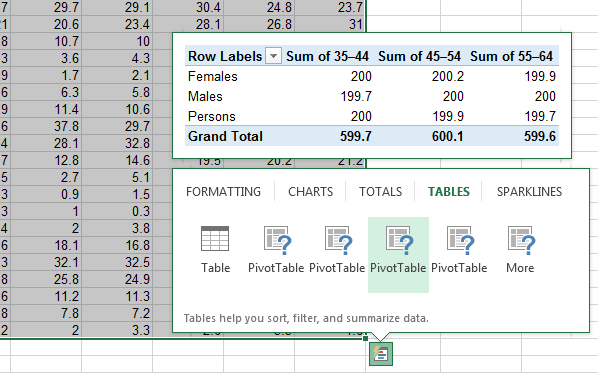Click the 599.6 grand total value
This screenshot has width=598, height=373.
coord(540,136)
